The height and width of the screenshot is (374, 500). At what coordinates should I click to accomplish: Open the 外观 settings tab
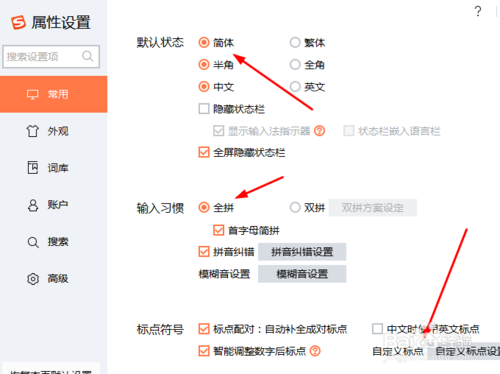pos(54,131)
